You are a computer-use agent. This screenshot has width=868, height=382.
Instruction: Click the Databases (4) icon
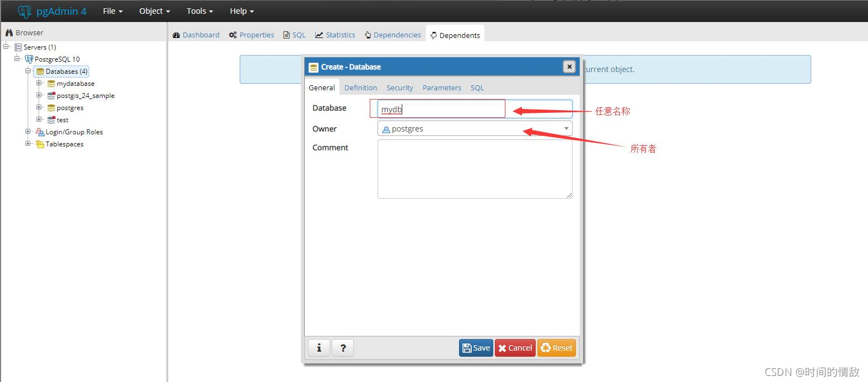pos(40,72)
